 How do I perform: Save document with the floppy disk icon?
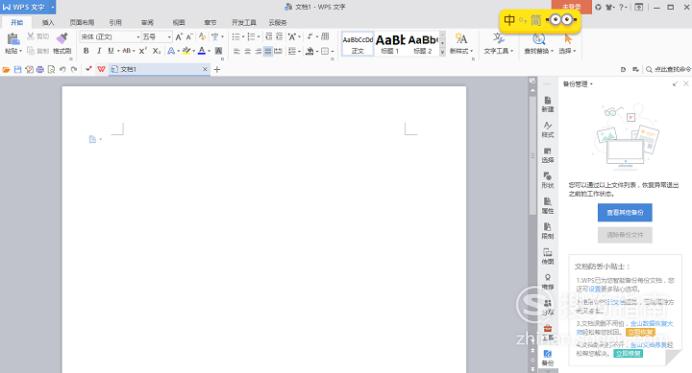[18, 69]
